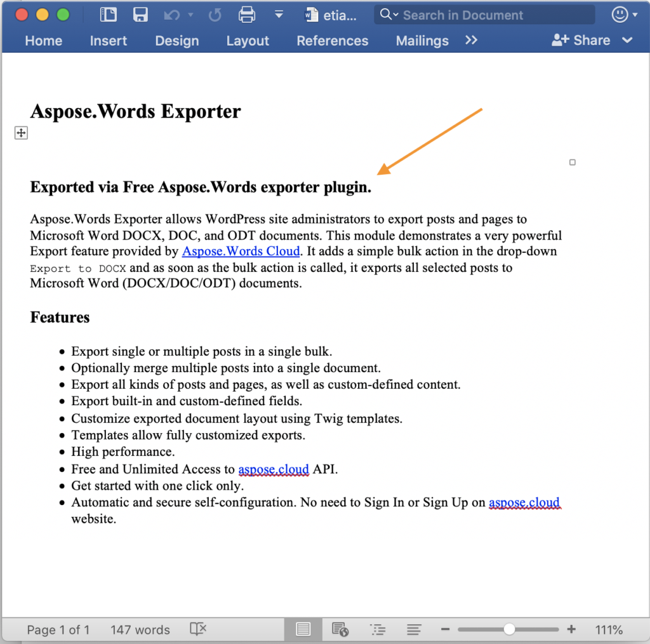Switch to the Mailings tab

[422, 41]
